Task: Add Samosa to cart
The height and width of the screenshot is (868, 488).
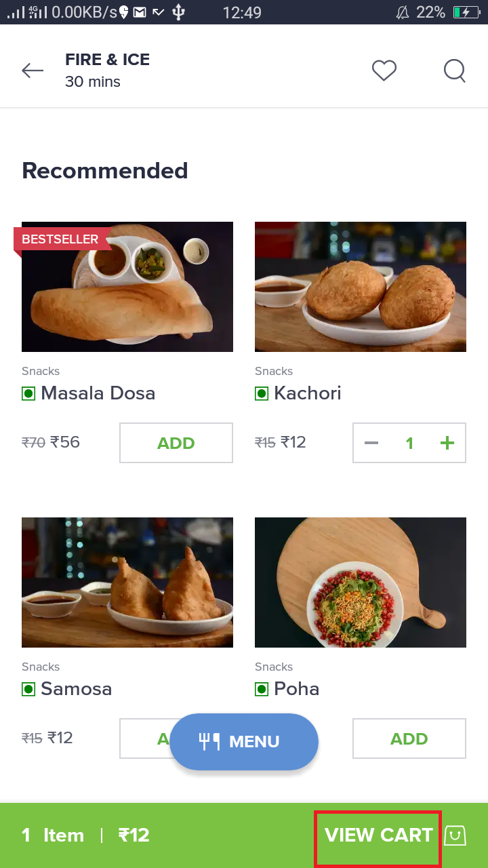Action: coord(144,738)
